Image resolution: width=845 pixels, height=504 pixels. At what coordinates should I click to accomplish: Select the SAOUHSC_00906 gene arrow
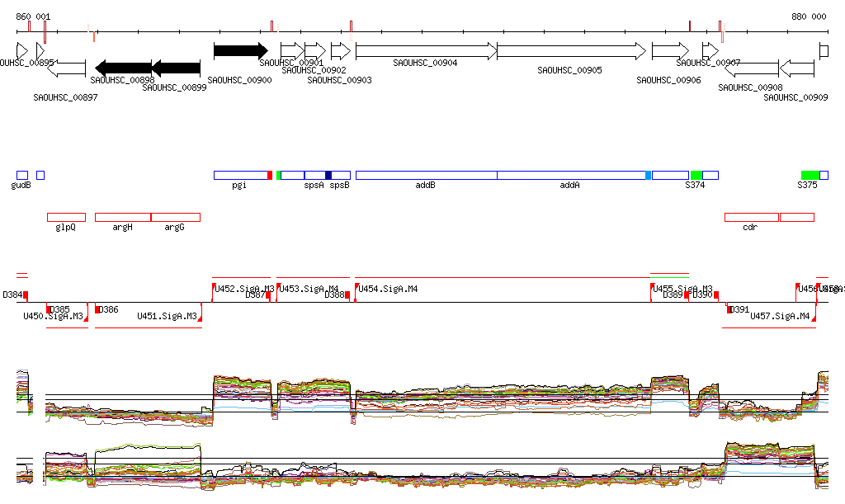tap(669, 51)
